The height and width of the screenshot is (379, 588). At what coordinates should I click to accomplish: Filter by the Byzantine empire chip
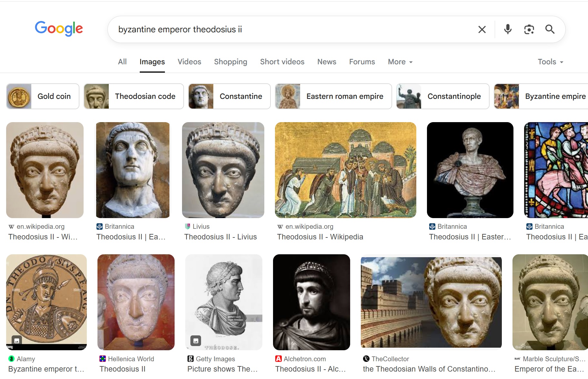pyautogui.click(x=541, y=96)
